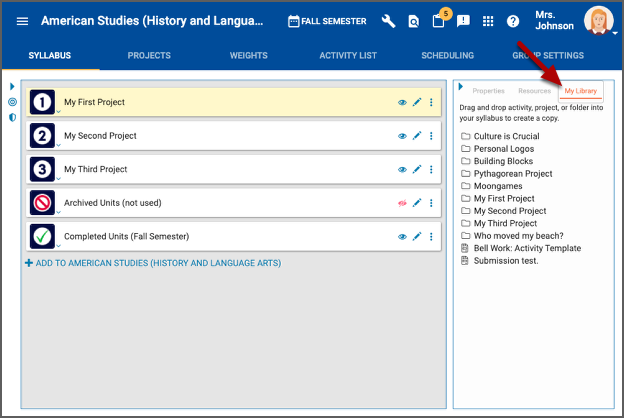Show the hidden Archived Units folder
The image size is (624, 418).
(x=403, y=203)
